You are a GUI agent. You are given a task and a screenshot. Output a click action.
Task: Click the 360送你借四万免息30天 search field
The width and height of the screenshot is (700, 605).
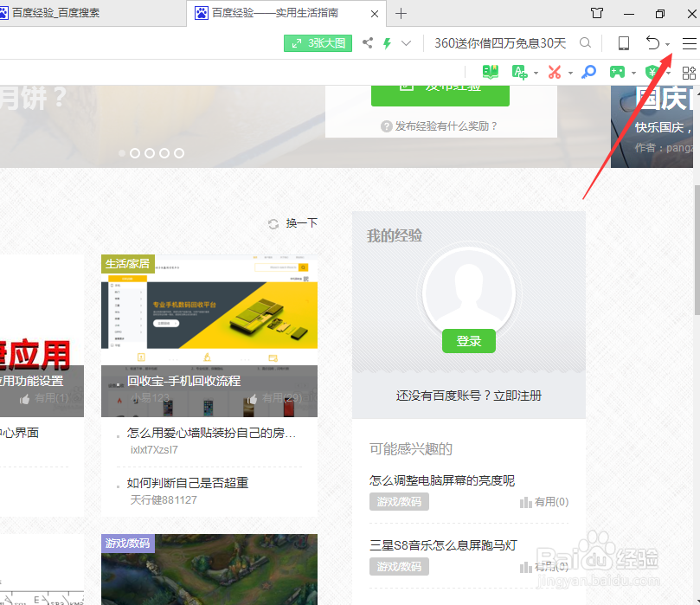[x=500, y=43]
